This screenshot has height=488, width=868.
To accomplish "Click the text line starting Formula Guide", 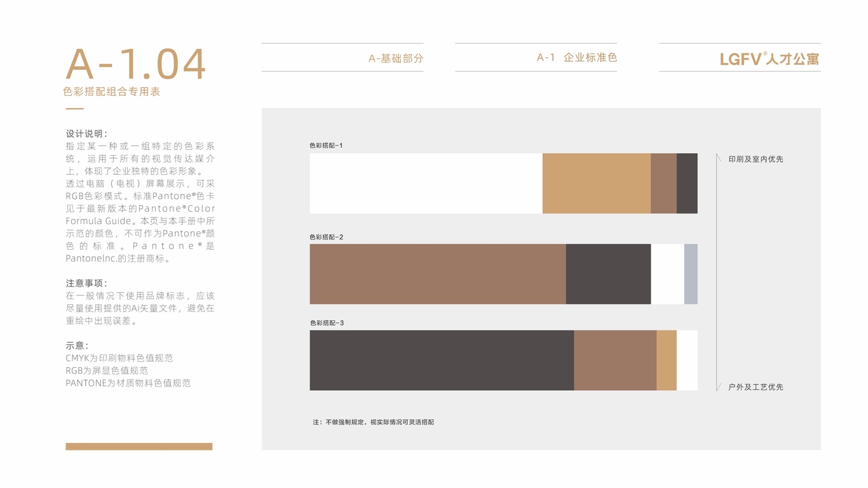I will tap(140, 221).
